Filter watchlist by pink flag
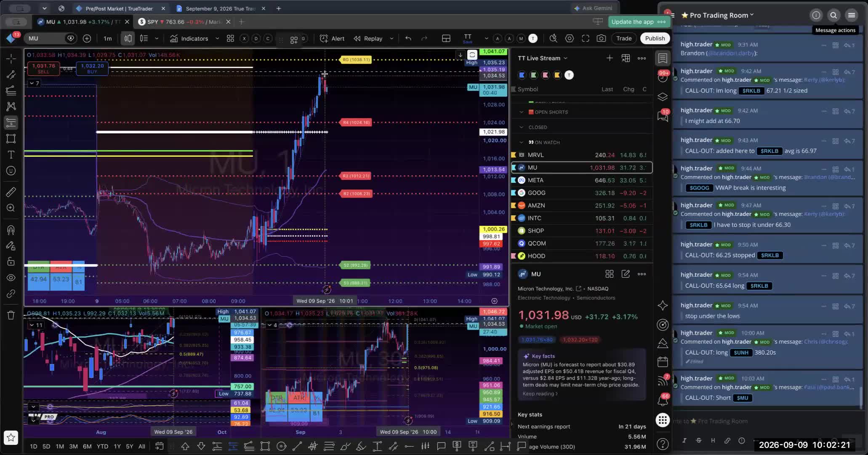 coord(546,75)
